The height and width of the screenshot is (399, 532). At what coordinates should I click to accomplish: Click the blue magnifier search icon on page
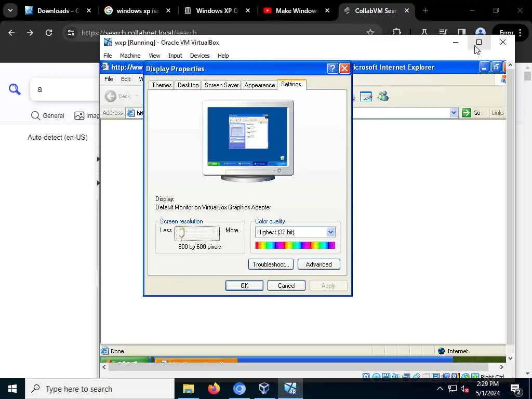click(x=15, y=89)
